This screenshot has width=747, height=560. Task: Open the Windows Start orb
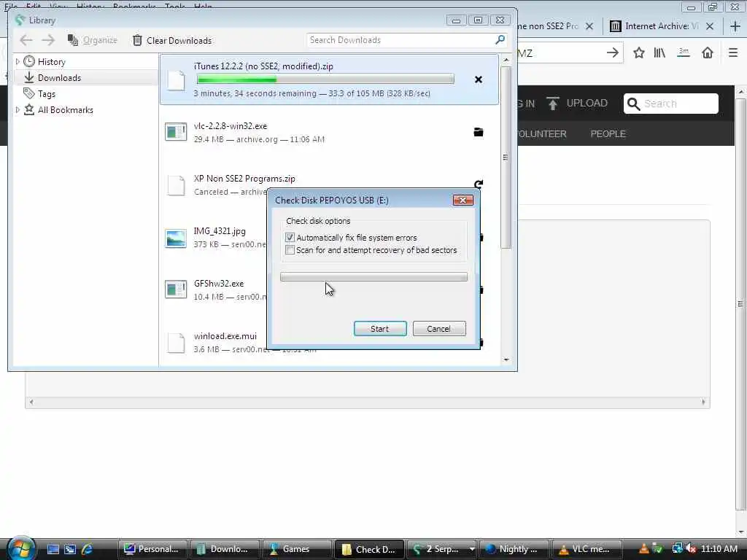click(20, 548)
